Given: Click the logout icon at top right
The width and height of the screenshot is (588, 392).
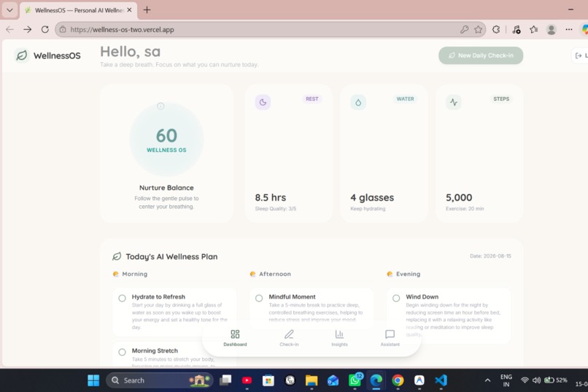Looking at the screenshot, I should 579,55.
